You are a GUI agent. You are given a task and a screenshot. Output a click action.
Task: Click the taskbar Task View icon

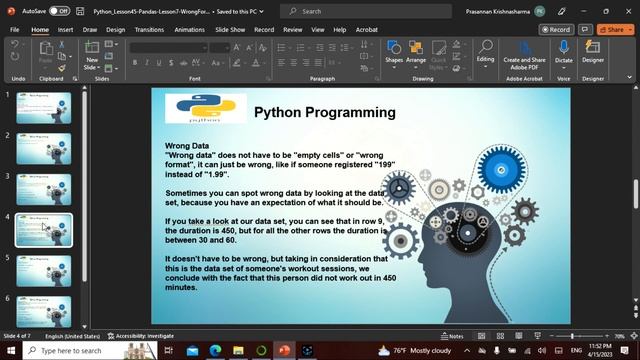click(x=169, y=351)
